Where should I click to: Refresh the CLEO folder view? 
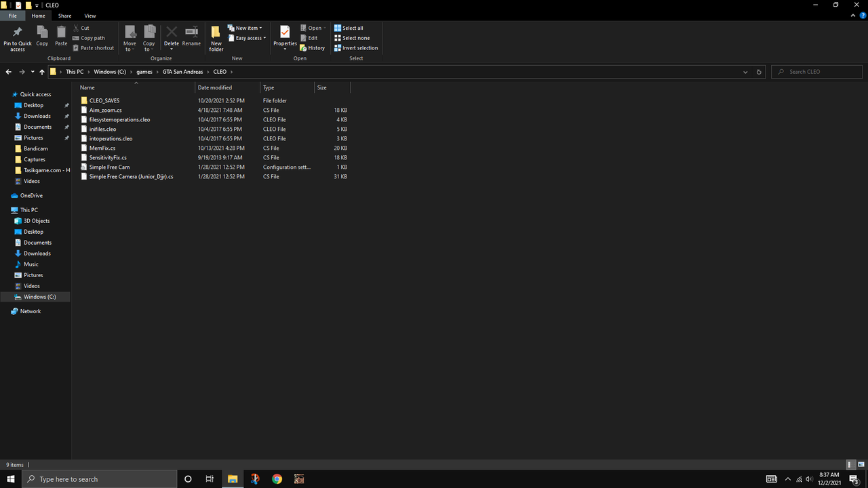759,72
